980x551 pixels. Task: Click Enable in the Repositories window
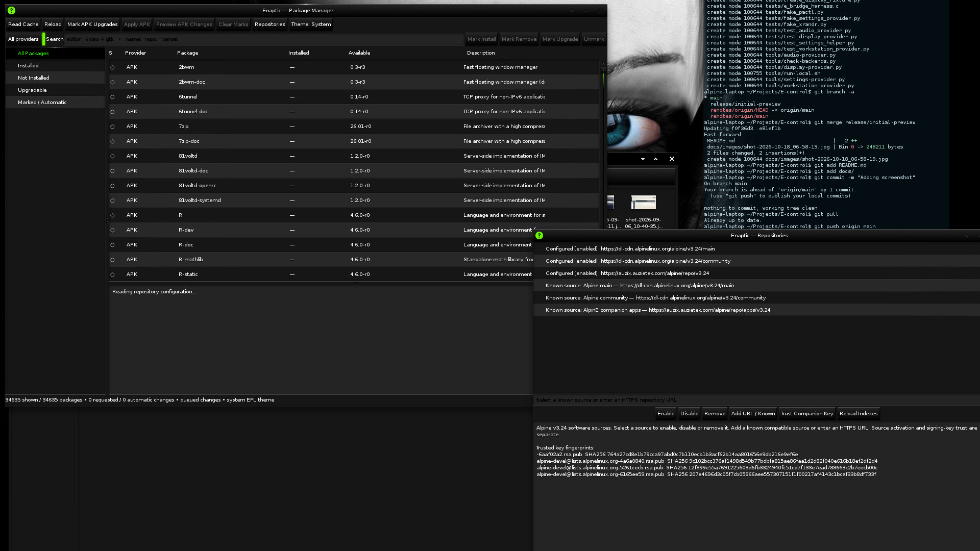pyautogui.click(x=666, y=414)
